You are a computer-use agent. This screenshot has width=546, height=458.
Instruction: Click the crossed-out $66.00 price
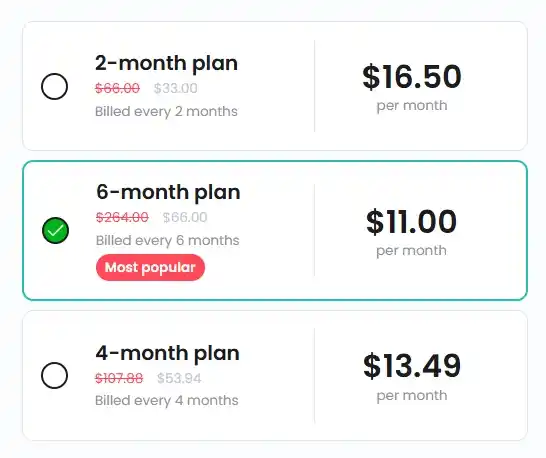coord(117,88)
